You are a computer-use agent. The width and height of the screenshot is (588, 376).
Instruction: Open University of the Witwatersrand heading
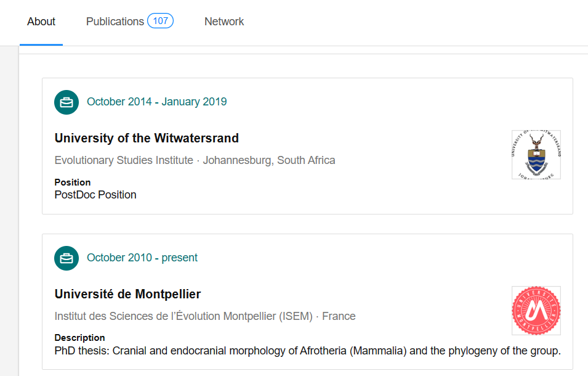(147, 138)
